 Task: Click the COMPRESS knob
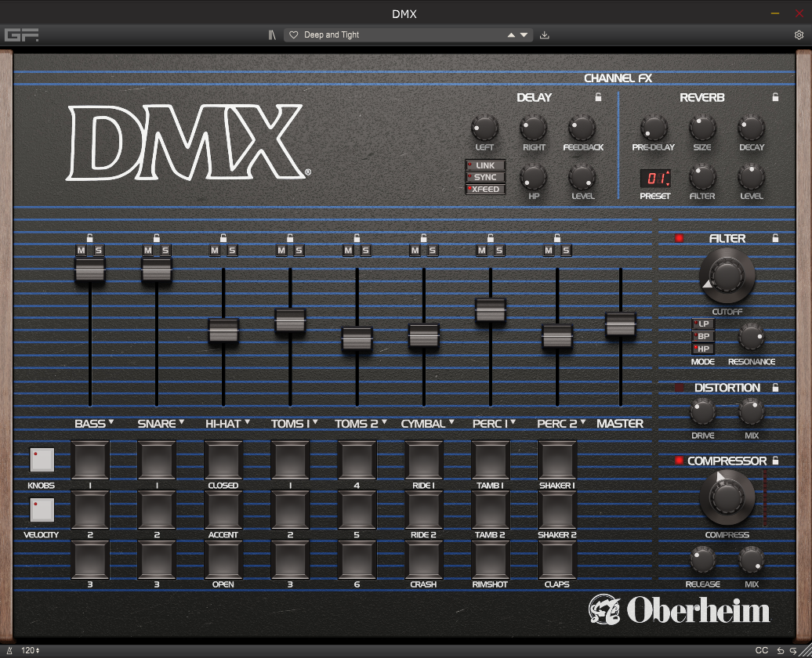coord(727,497)
